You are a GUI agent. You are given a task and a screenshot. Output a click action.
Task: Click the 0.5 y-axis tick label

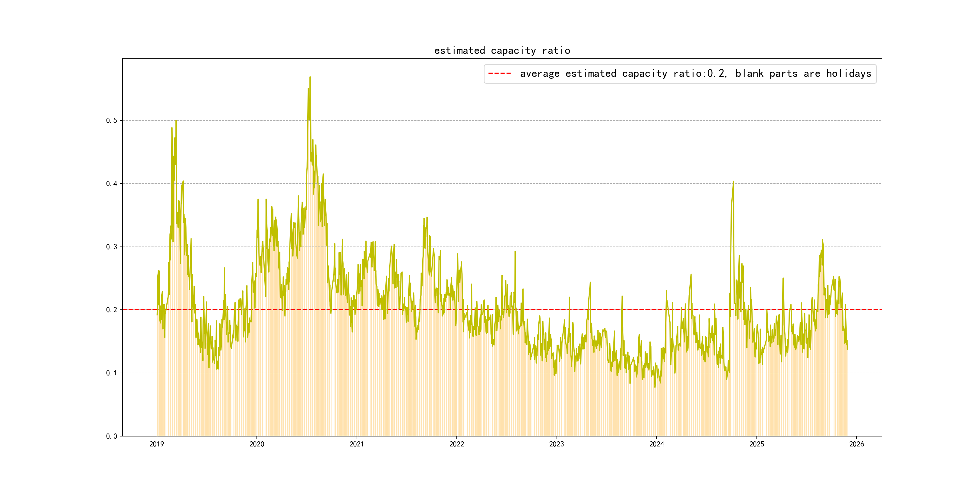[x=112, y=121]
